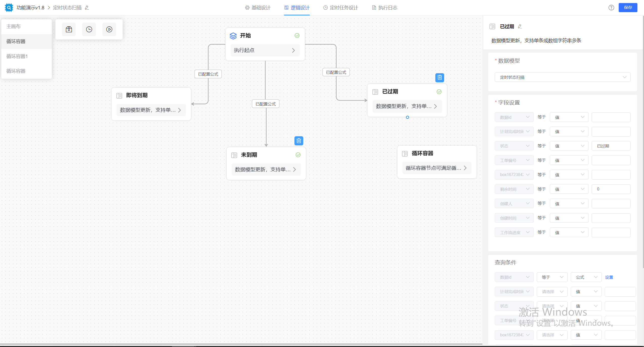
Task: Open the 等于 operator dropdown in 查询条件
Action: [x=552, y=277]
